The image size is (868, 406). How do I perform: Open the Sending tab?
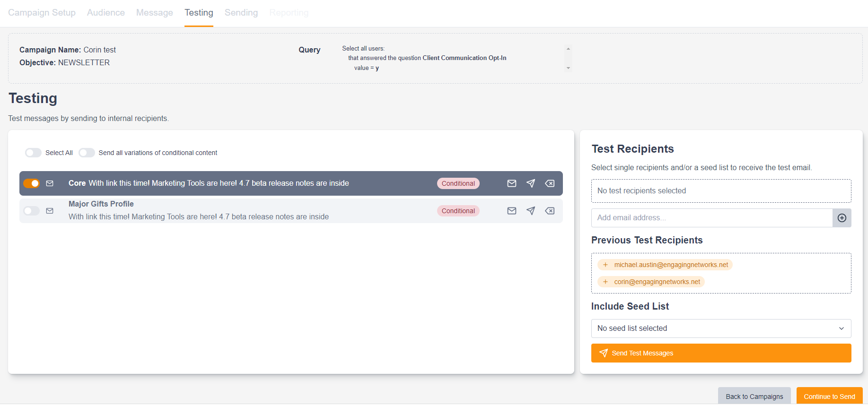pyautogui.click(x=241, y=13)
